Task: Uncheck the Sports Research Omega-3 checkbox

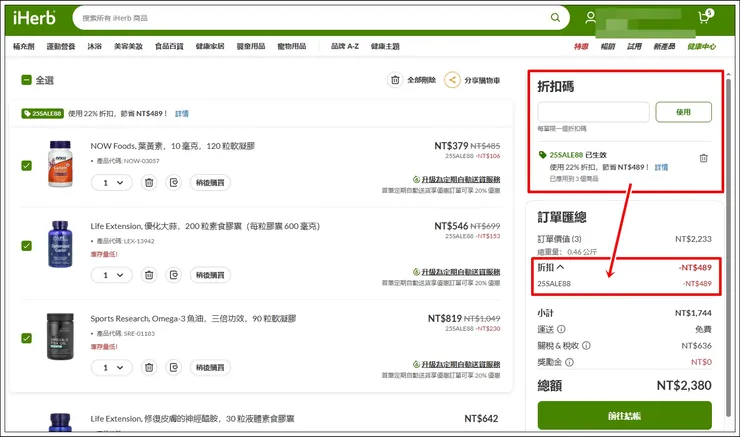Action: 27,338
